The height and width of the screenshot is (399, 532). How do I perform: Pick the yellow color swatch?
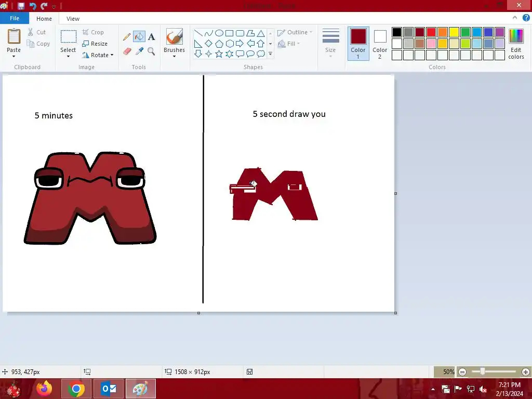[x=454, y=32]
